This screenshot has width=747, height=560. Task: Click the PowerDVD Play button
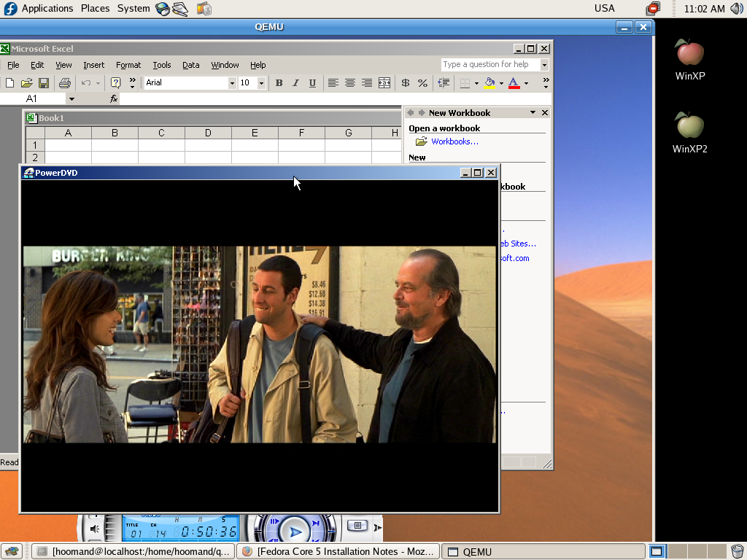coord(295,532)
